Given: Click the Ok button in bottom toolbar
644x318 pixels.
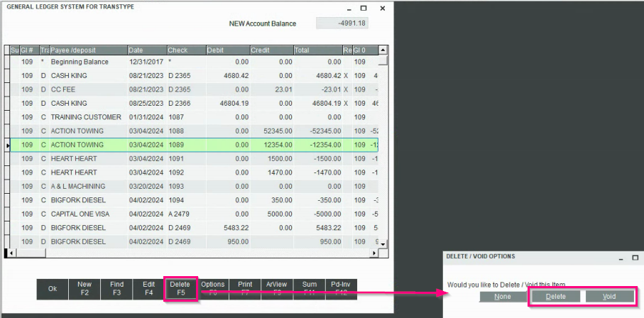Looking at the screenshot, I should [52, 289].
